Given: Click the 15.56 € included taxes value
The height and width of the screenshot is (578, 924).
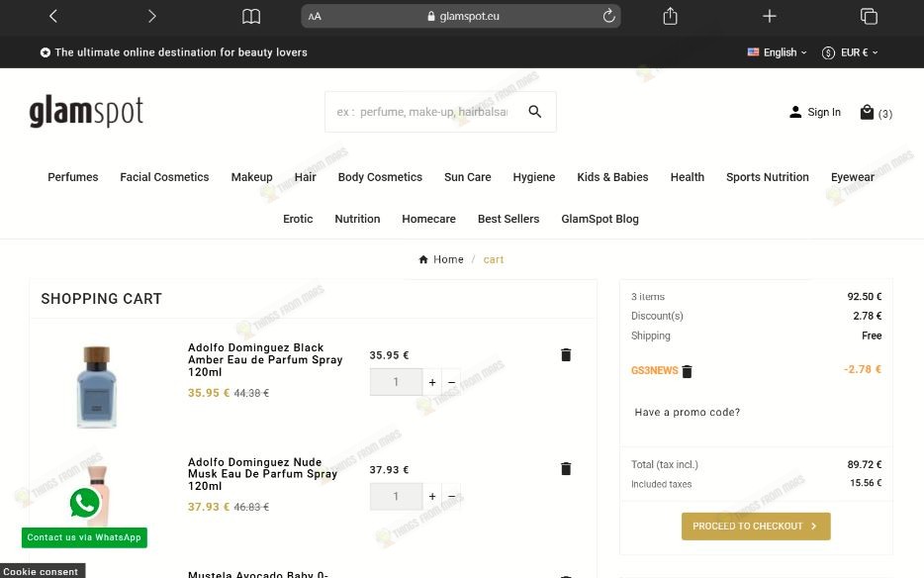Looking at the screenshot, I should coord(866,483).
